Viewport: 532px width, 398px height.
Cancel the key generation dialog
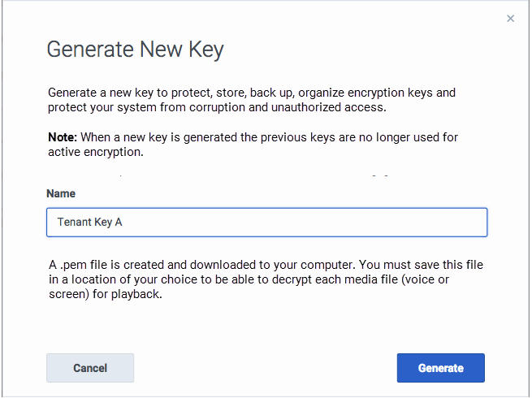[x=90, y=368]
